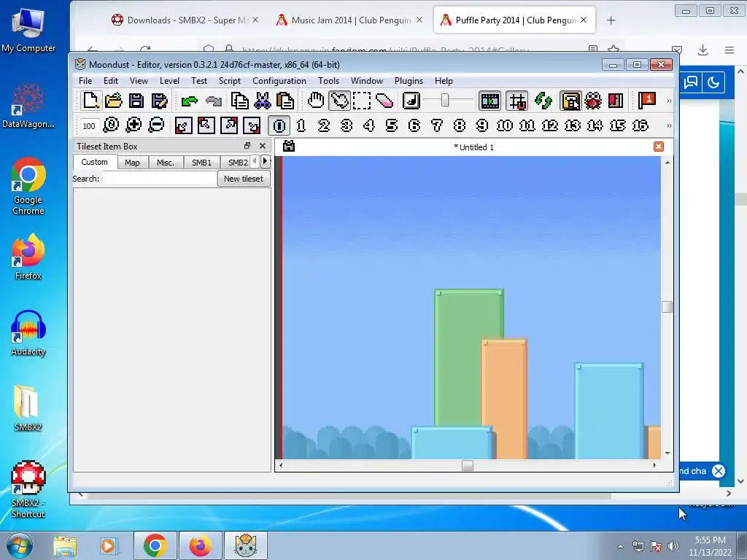
Task: Switch to section 1
Action: [301, 125]
